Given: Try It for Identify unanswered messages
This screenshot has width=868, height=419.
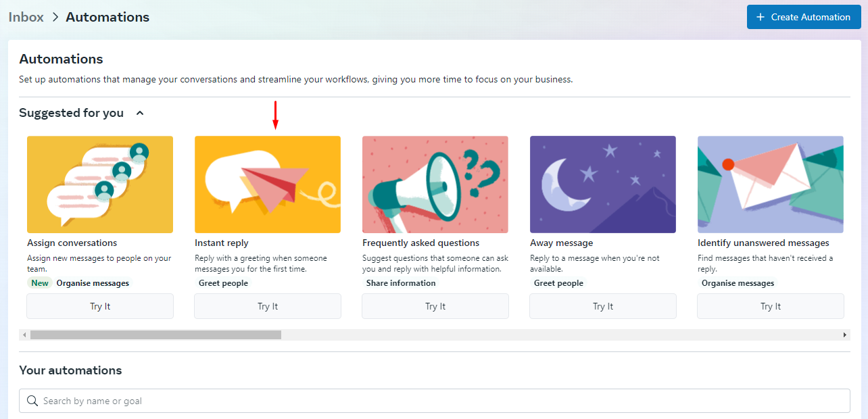Looking at the screenshot, I should pyautogui.click(x=771, y=306).
